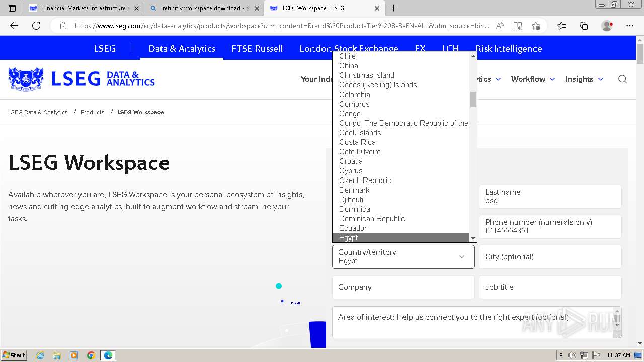View site info via the padlock icon

63,26
